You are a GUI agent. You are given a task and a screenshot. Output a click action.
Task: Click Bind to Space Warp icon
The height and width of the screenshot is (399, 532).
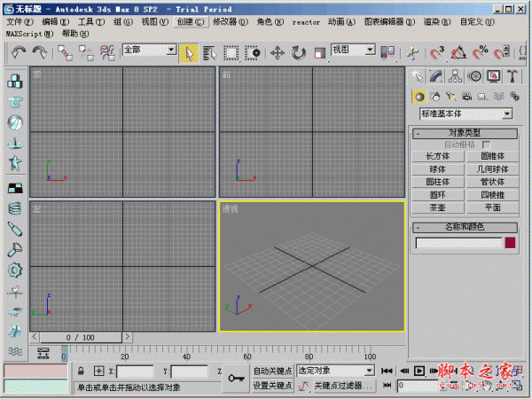point(108,53)
